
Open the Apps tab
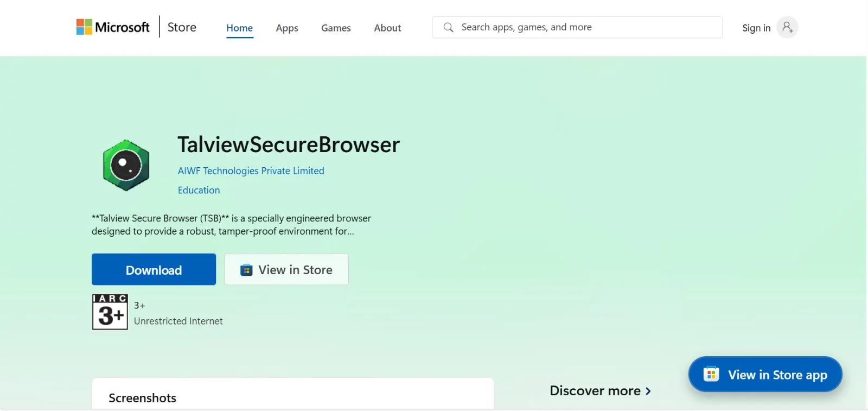click(287, 28)
